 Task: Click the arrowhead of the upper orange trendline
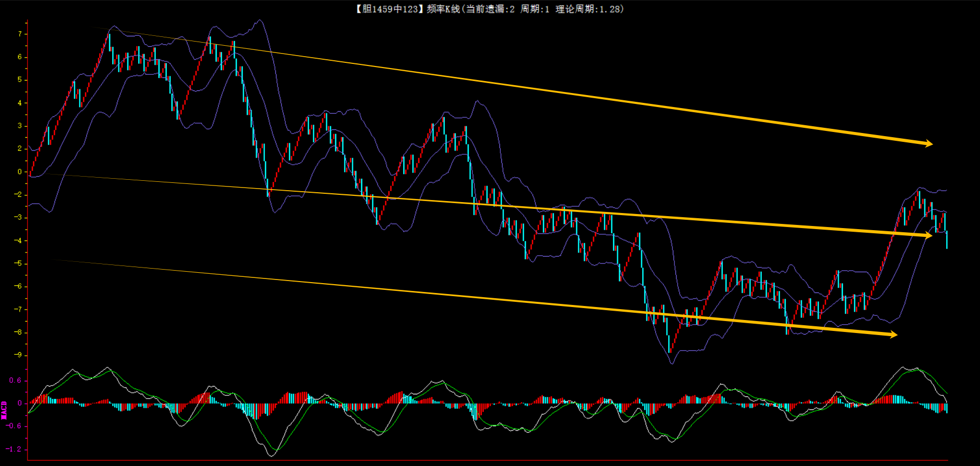[929, 143]
